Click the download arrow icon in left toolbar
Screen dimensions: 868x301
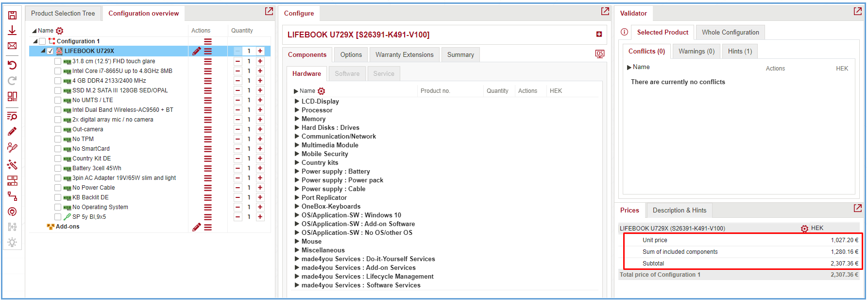tap(12, 30)
